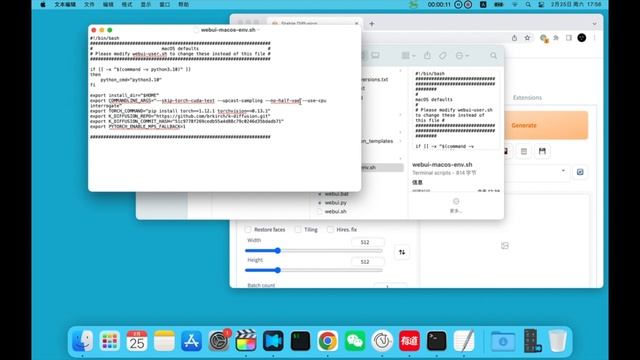Open the Help menu, last menu bar item
Viewport: 640px width, 360px height.
pos(184,4)
